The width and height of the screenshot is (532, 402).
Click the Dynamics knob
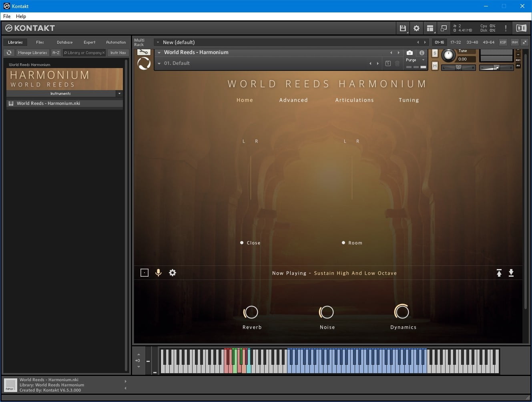point(402,312)
